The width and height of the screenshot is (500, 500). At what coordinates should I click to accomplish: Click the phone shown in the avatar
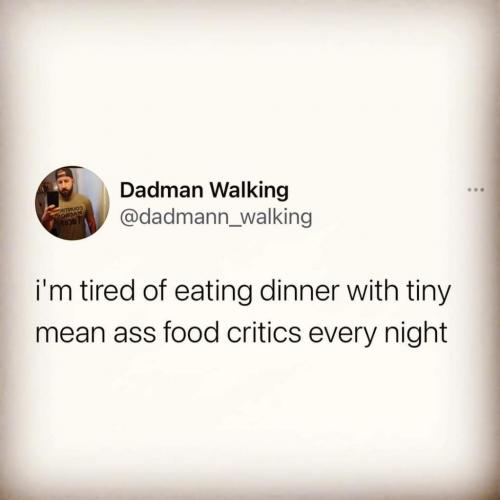click(53, 198)
